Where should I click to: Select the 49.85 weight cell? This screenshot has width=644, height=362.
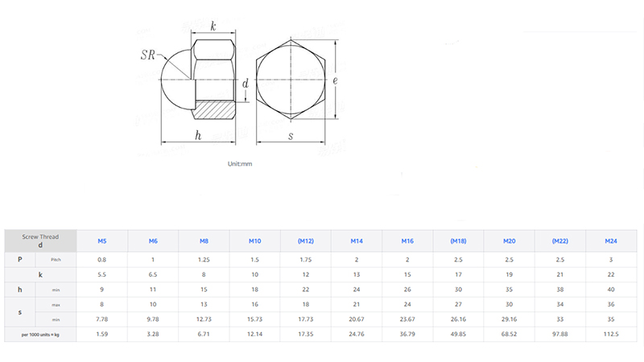tap(458, 333)
